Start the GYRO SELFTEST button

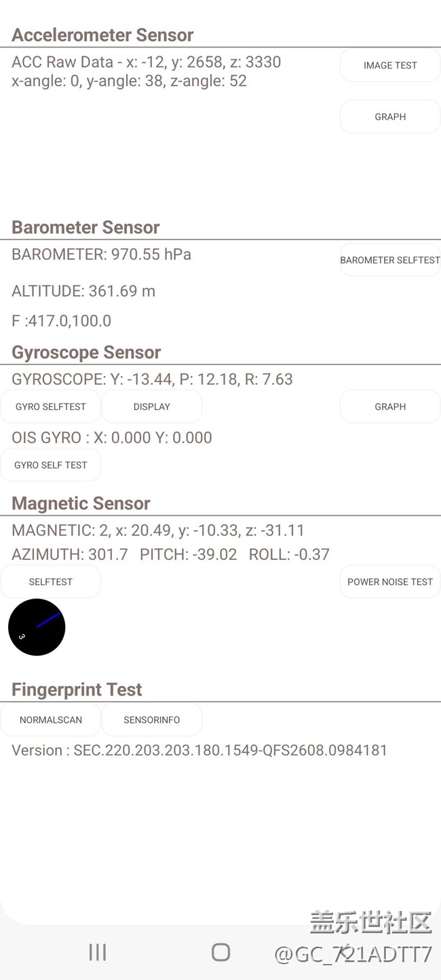[x=51, y=407]
